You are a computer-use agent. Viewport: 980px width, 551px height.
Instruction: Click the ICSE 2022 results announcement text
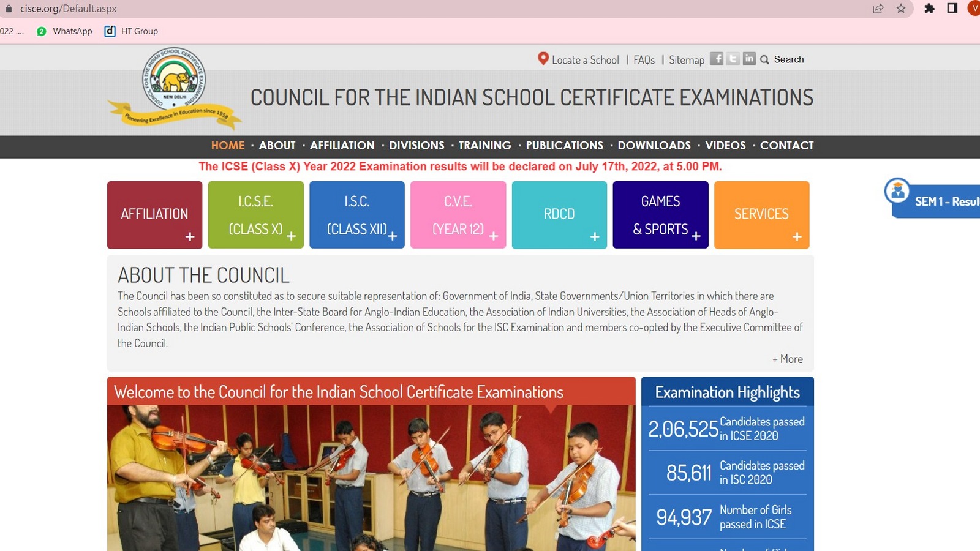(460, 167)
